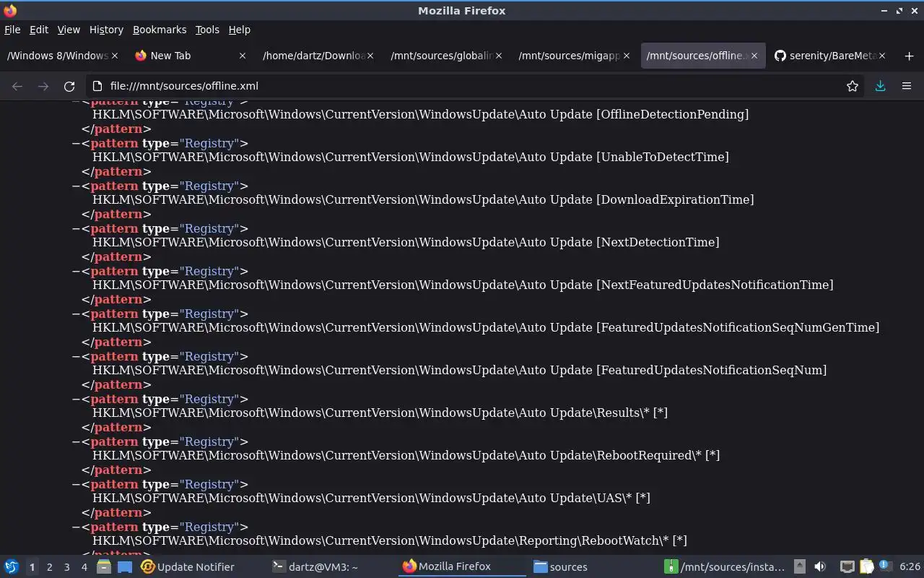Viewport: 924px width, 578px height.
Task: Click the forward navigation arrow
Action: tap(43, 86)
